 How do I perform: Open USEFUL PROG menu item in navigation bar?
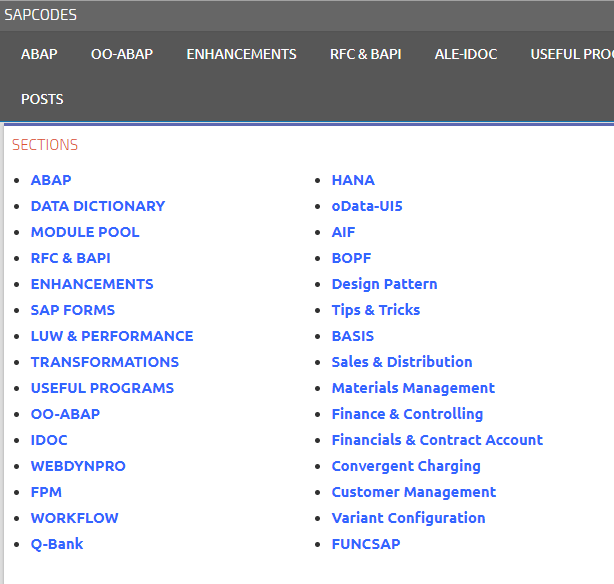(572, 54)
